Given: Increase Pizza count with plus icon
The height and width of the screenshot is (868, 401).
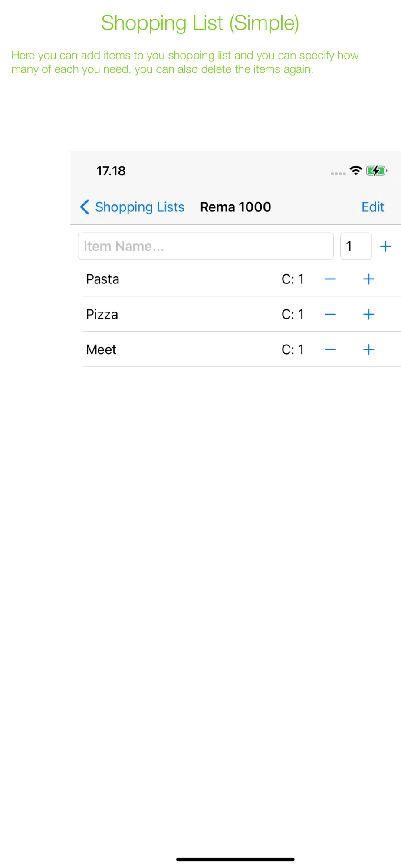Looking at the screenshot, I should [x=368, y=315].
